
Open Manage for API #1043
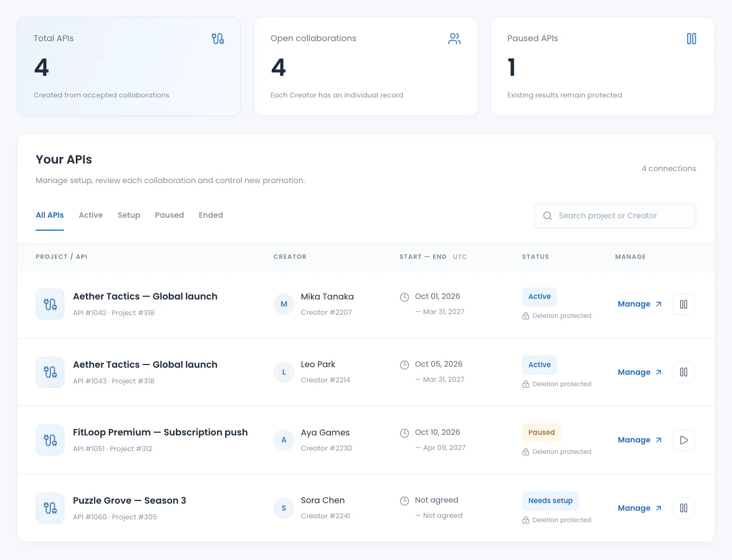[x=639, y=372]
